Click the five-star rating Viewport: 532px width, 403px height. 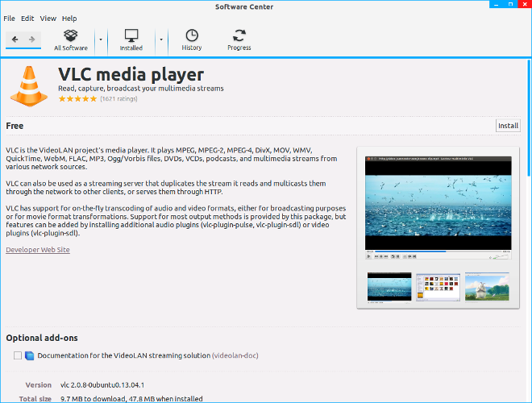[x=77, y=98]
